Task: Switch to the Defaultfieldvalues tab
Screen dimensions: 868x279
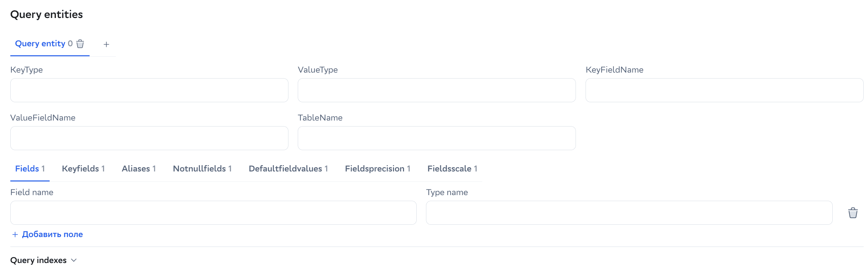Action: click(288, 168)
